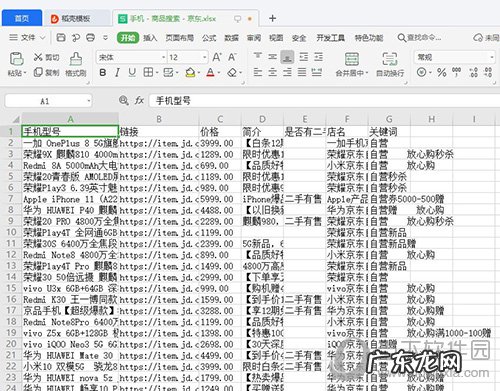Toggle center horizontal alignment
This screenshot has height=391, width=500.
tap(272, 72)
